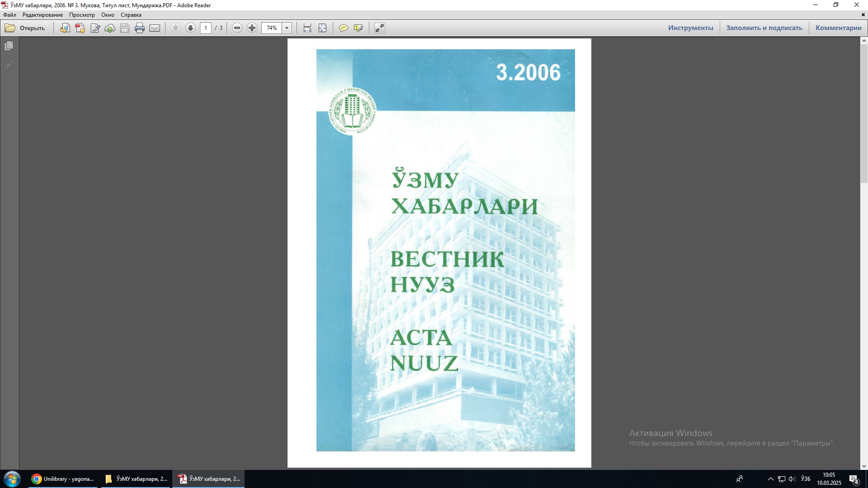Click the network tray icon
This screenshot has width=868, height=488.
[x=781, y=479]
